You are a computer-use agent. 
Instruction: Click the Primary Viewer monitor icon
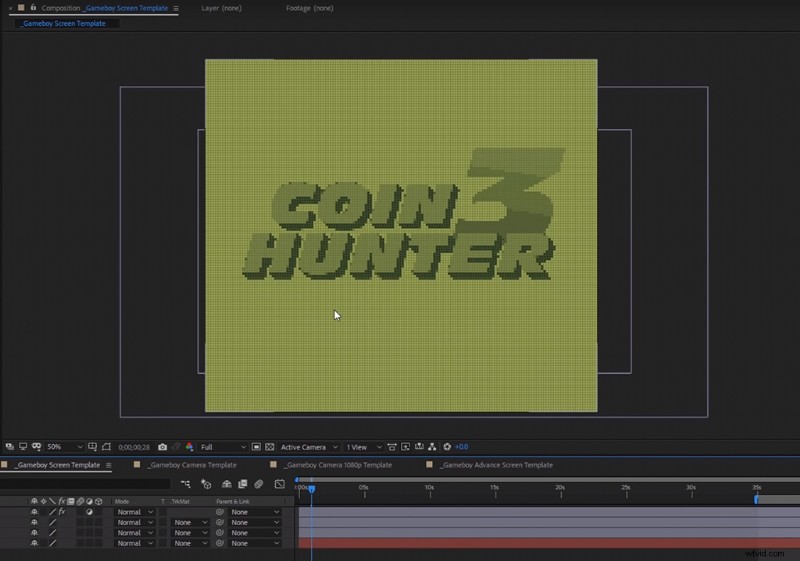click(x=23, y=447)
